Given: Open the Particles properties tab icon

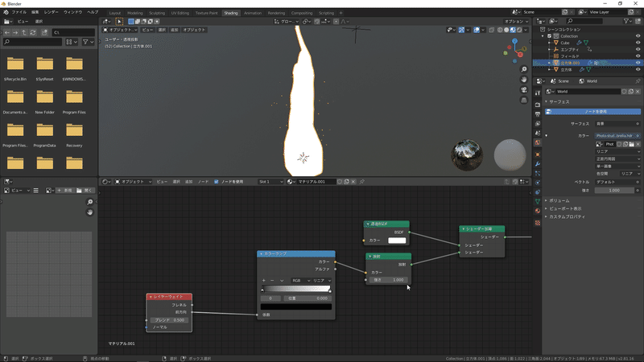Looking at the screenshot, I should (x=538, y=174).
